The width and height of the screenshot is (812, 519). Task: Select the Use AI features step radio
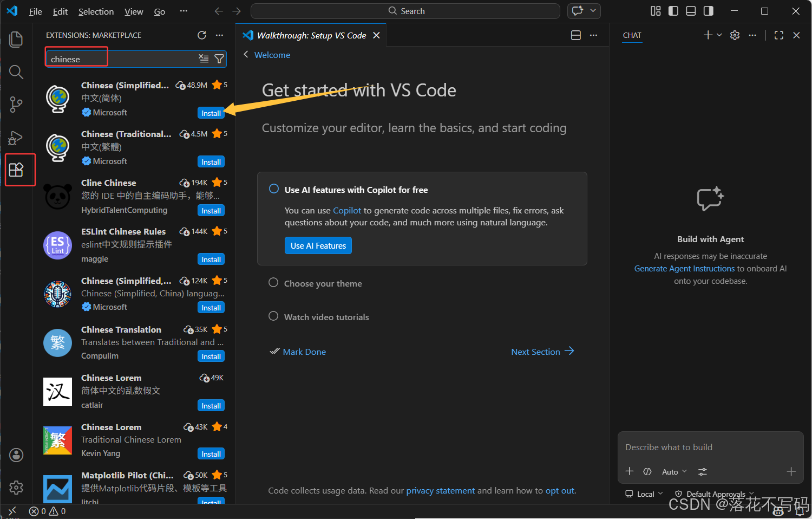pyautogui.click(x=274, y=189)
